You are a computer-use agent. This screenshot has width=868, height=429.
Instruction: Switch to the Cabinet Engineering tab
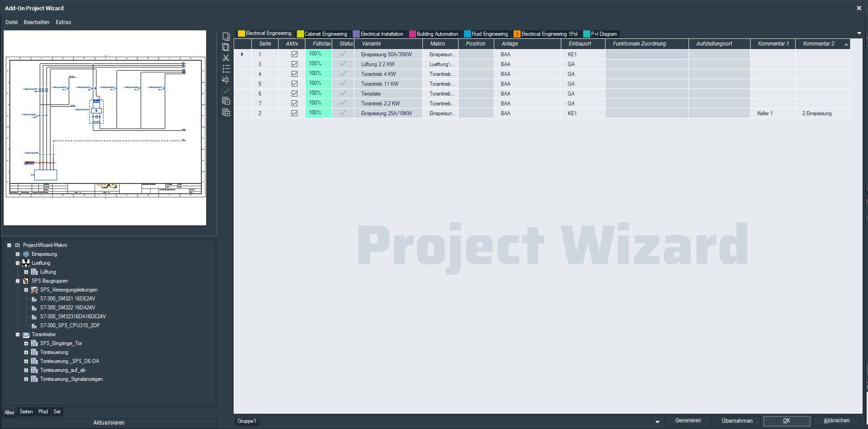coord(325,34)
